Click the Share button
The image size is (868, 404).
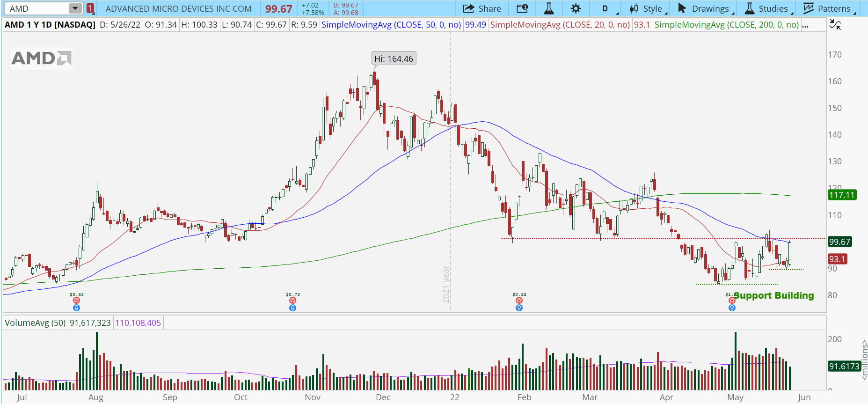click(482, 8)
